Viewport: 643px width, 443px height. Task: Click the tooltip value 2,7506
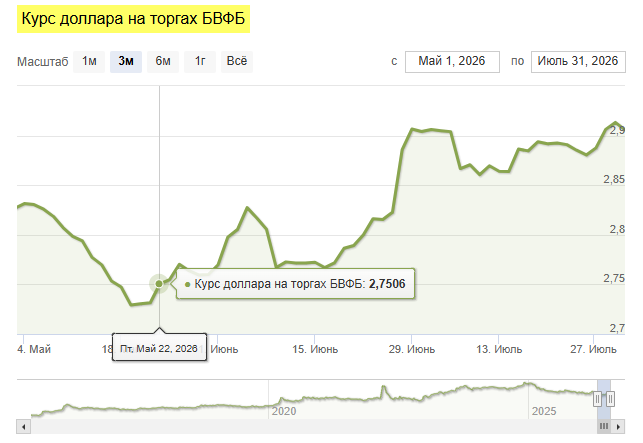[x=387, y=284]
